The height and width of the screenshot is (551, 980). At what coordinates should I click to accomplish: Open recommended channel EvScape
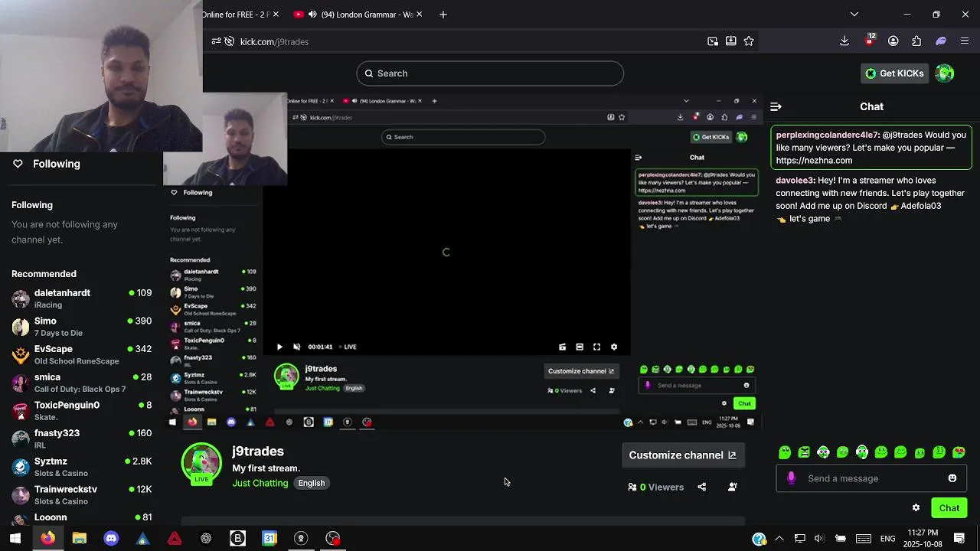coord(81,354)
